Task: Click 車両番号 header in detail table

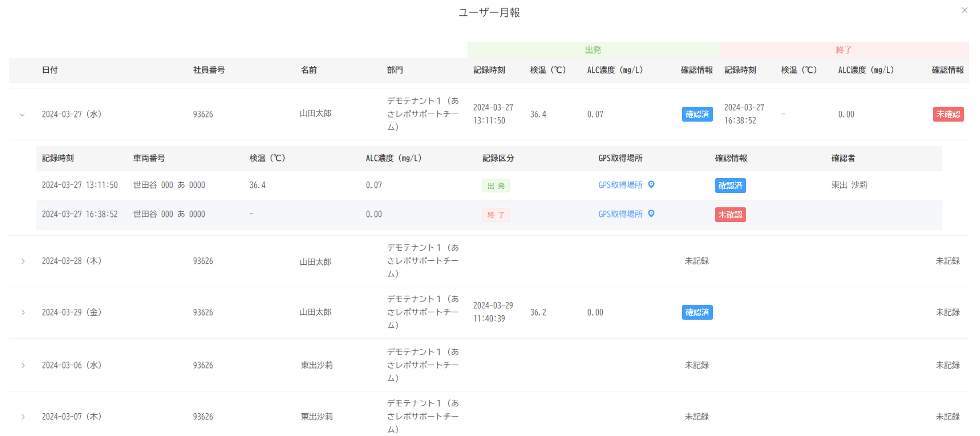Action: click(x=149, y=158)
